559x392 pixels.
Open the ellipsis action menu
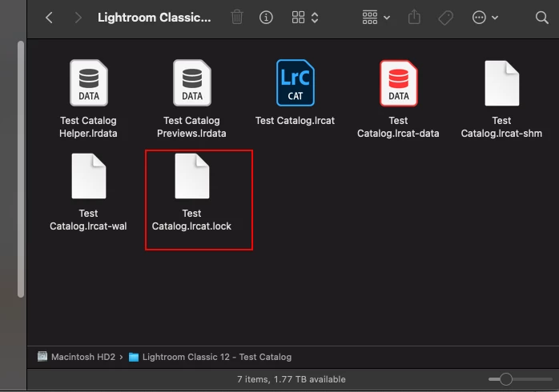click(485, 17)
